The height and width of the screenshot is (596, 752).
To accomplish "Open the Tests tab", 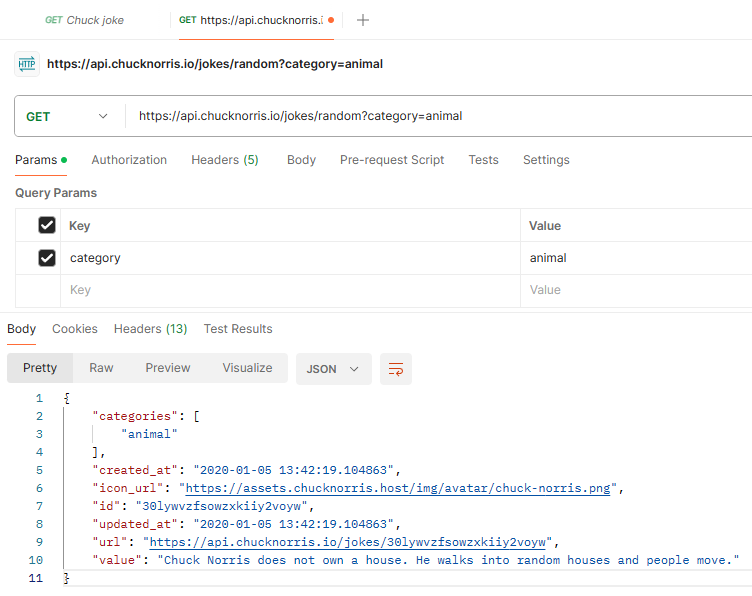I will (483, 160).
